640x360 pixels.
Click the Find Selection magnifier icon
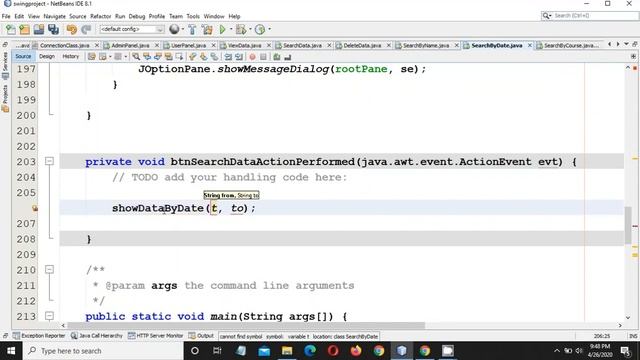coord(136,57)
